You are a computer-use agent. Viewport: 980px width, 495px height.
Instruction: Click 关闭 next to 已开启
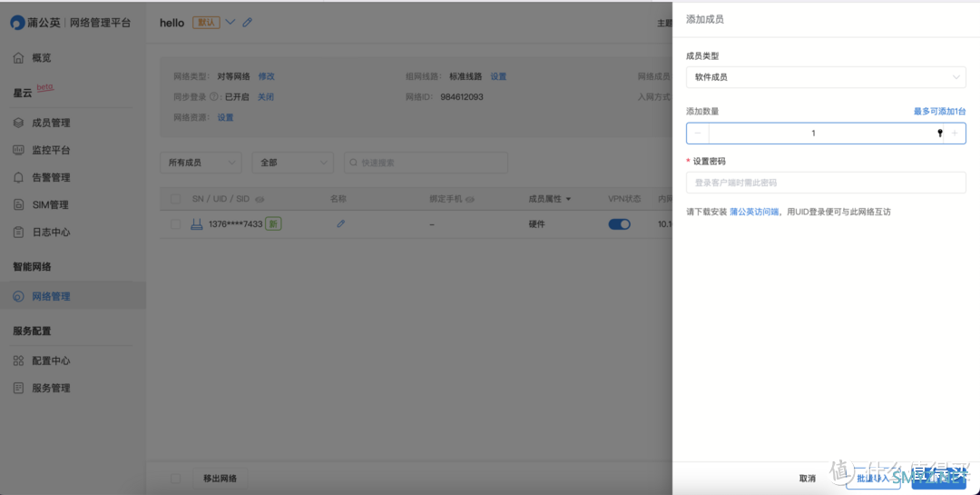[x=266, y=97]
